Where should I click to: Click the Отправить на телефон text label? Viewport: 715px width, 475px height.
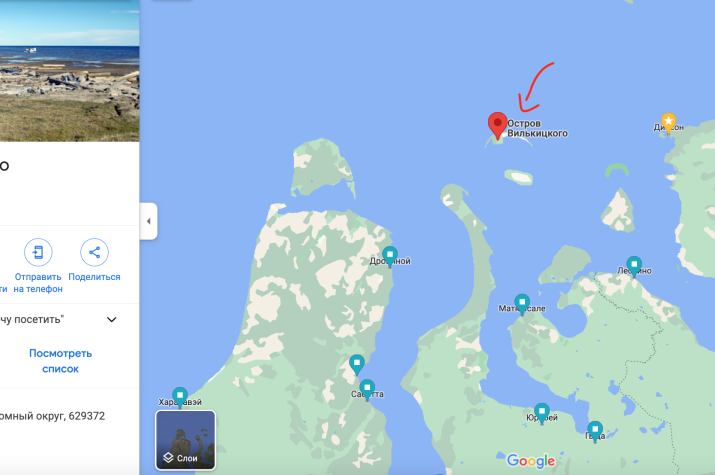pyautogui.click(x=38, y=283)
